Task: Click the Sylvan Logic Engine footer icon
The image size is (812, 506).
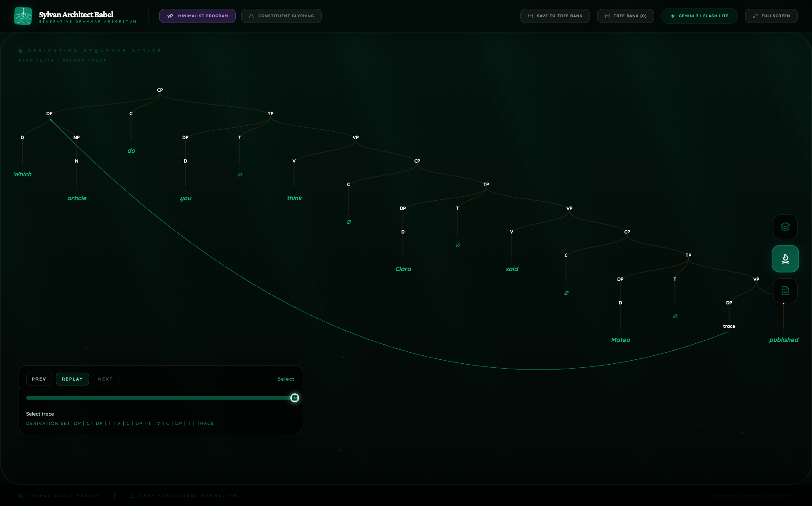Action: click(x=20, y=496)
